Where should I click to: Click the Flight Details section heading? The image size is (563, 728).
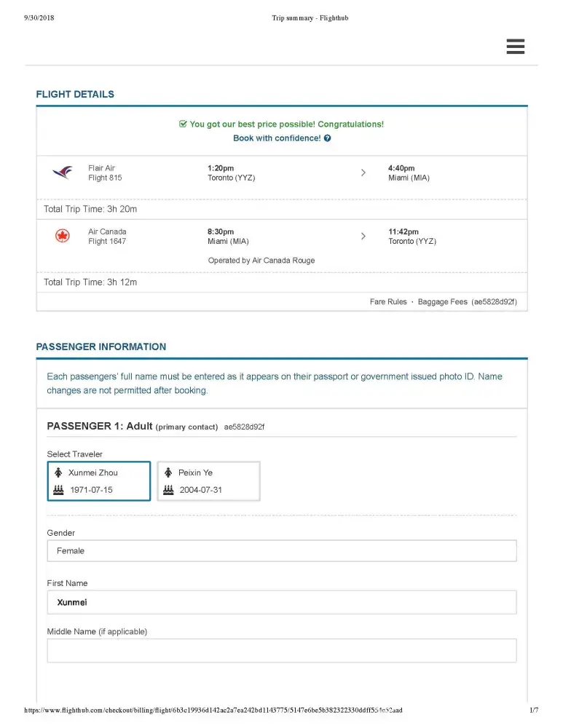click(75, 95)
